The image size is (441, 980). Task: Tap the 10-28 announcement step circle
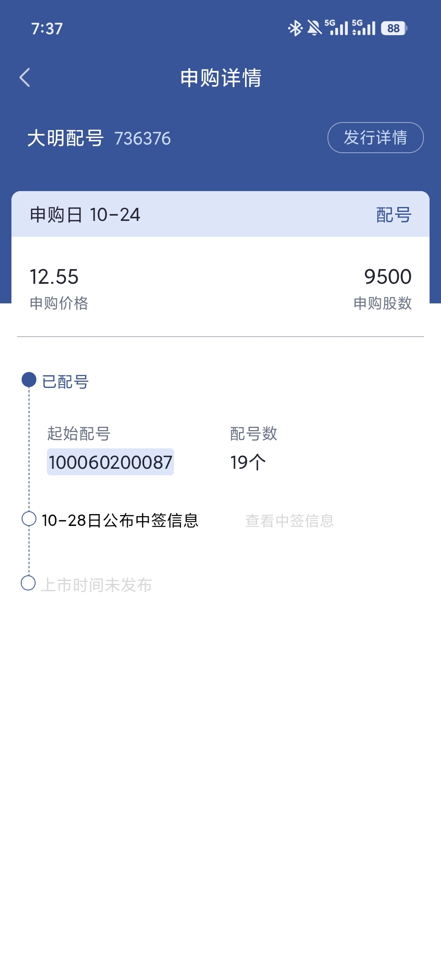pyautogui.click(x=29, y=519)
